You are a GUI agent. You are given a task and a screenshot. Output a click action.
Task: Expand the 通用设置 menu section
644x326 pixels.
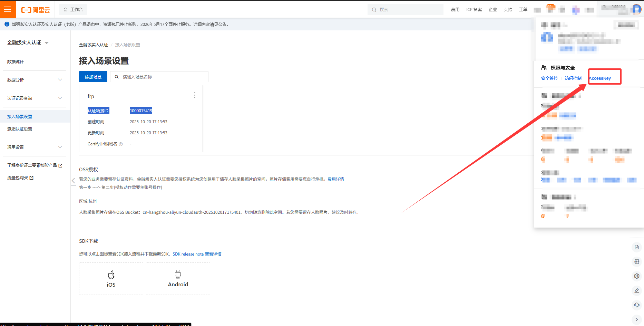35,147
